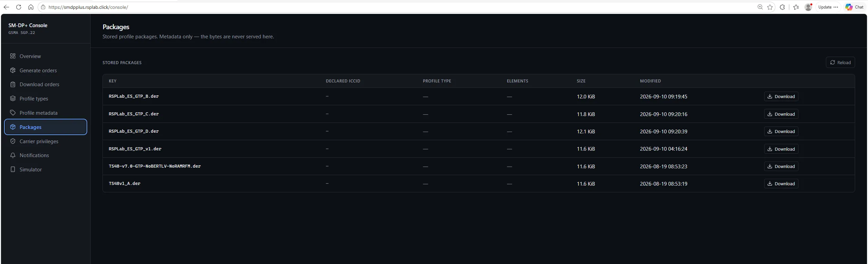Click the Download orders clipboard icon
868x264 pixels.
click(13, 84)
